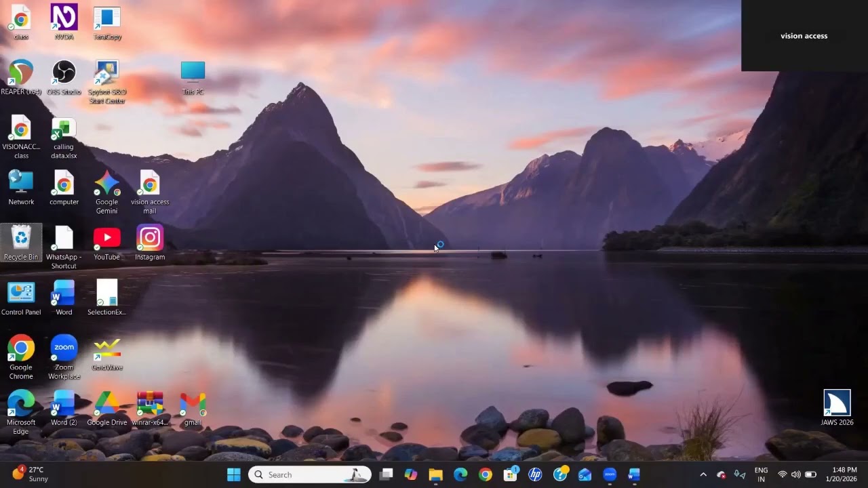The width and height of the screenshot is (868, 488).
Task: Select the winrar-x64 installer icon
Action: [x=150, y=409]
